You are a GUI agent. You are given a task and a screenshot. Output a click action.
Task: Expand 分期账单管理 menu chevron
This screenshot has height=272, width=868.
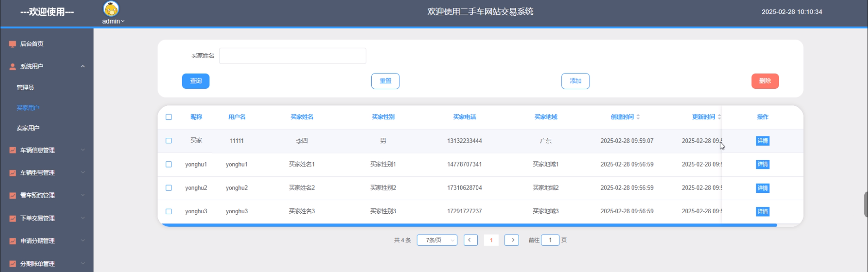click(x=83, y=263)
